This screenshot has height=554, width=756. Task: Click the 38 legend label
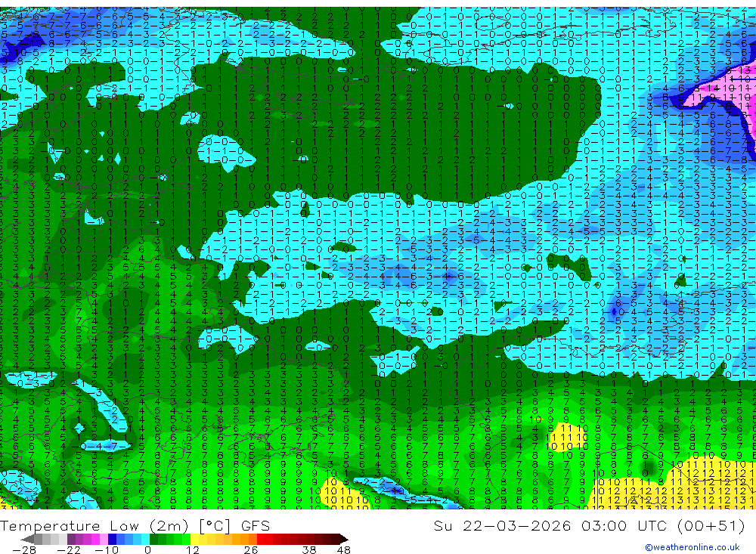308,549
